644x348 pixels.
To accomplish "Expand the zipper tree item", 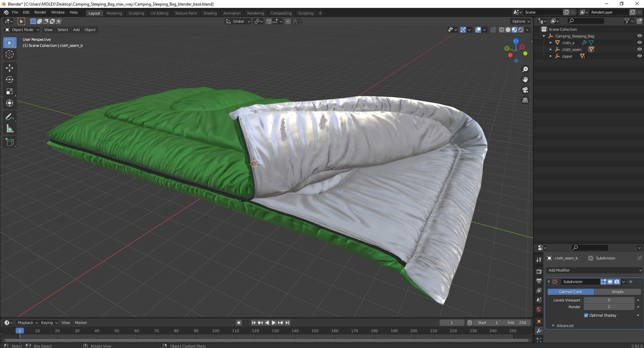I will coord(550,56).
